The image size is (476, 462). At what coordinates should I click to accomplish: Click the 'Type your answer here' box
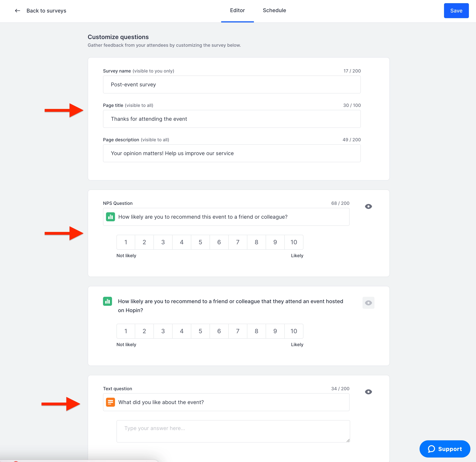(x=233, y=431)
